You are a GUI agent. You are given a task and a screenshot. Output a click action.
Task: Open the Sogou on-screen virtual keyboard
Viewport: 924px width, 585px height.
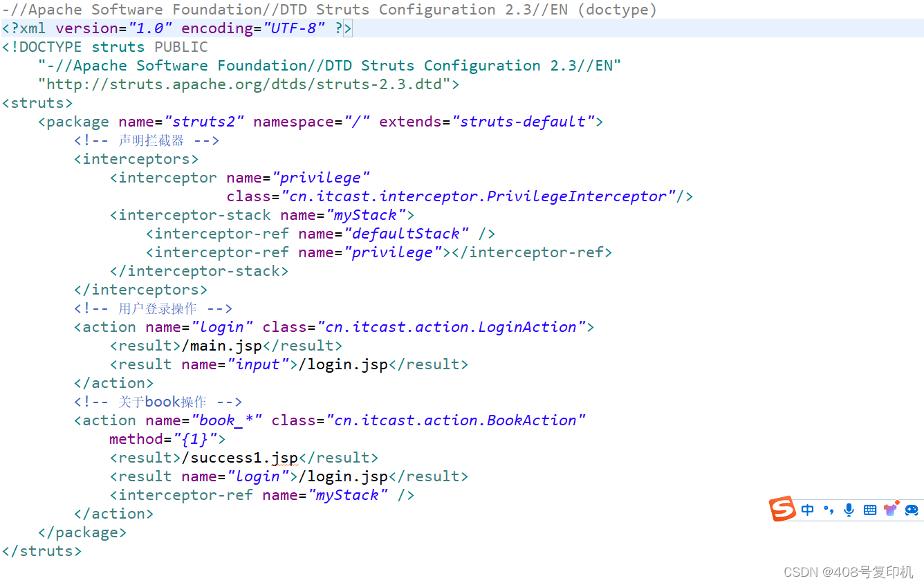870,510
